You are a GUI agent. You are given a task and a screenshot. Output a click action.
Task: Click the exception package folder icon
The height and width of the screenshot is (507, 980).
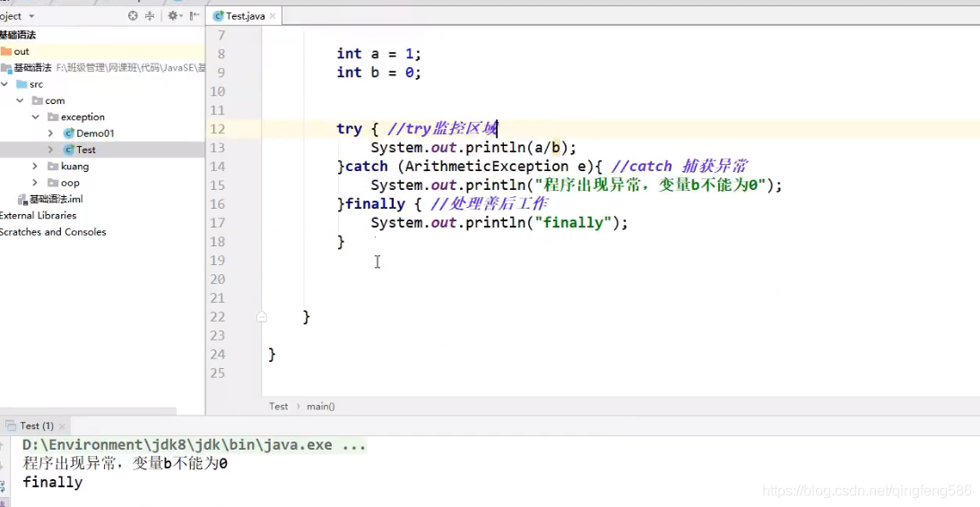pyautogui.click(x=53, y=116)
